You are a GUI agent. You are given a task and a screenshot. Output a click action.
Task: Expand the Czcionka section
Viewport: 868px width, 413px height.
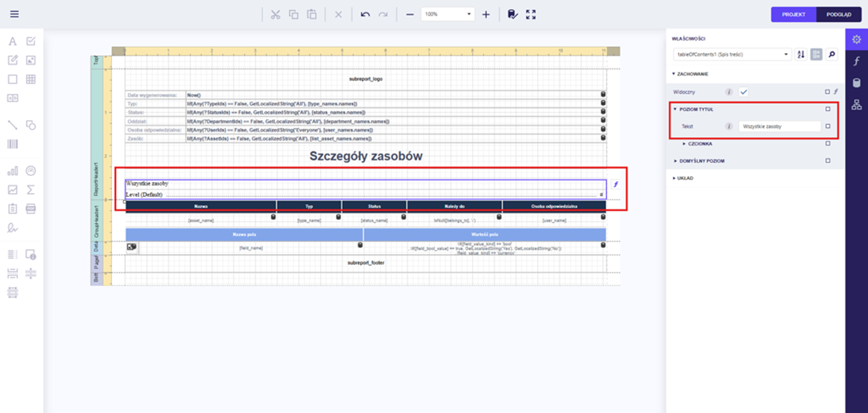(x=700, y=144)
